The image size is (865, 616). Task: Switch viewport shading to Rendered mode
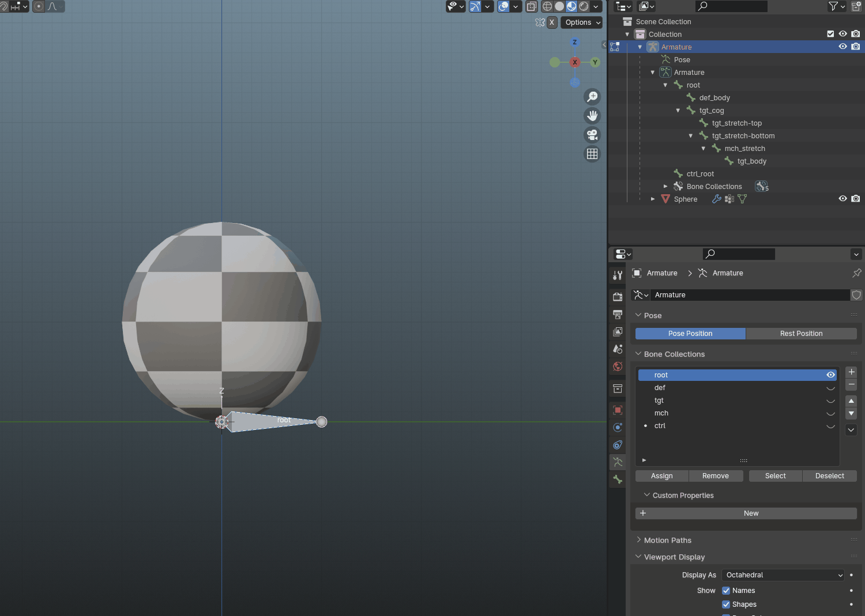pyautogui.click(x=583, y=6)
